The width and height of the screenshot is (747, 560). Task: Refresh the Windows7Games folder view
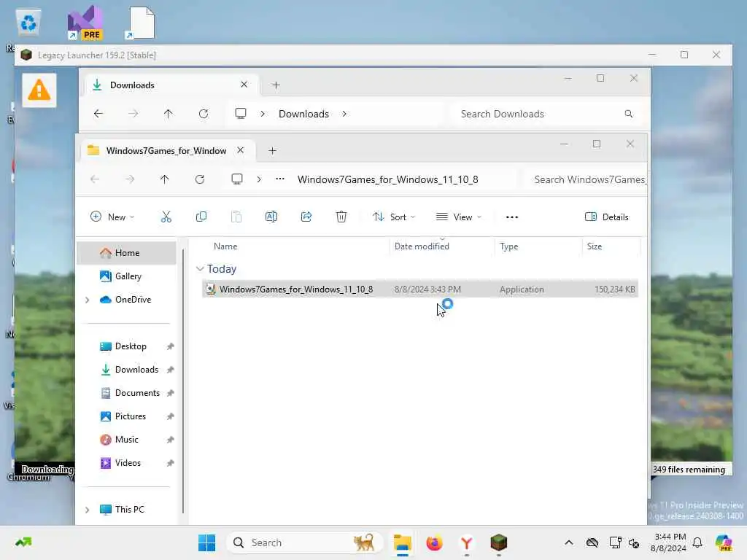200,179
